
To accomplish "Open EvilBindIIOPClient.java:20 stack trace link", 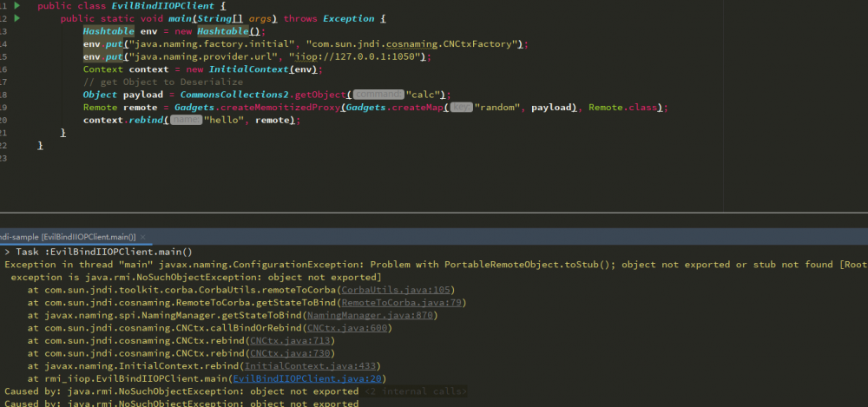I will click(x=308, y=378).
